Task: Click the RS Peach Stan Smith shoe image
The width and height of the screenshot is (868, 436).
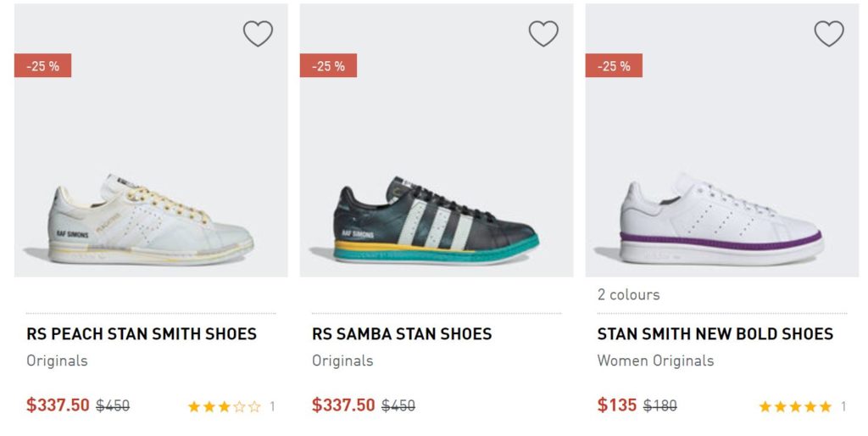Action: point(150,219)
